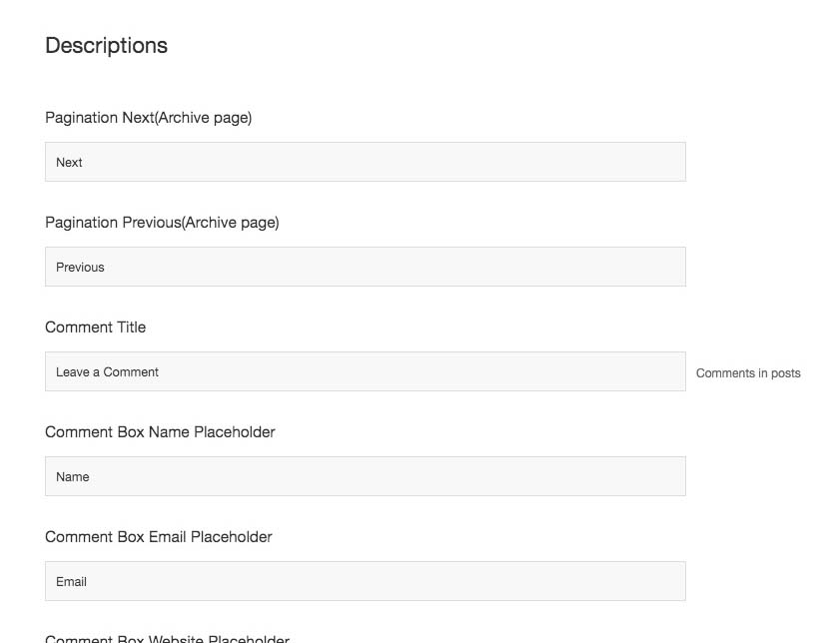Focus the Pagination Previous text box
The image size is (840, 643).
[x=366, y=267]
